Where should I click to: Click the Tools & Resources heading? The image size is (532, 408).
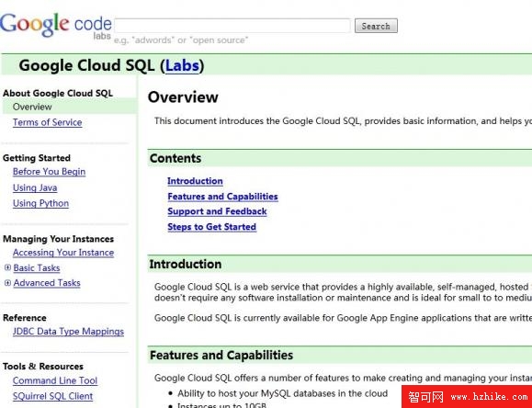(x=43, y=367)
